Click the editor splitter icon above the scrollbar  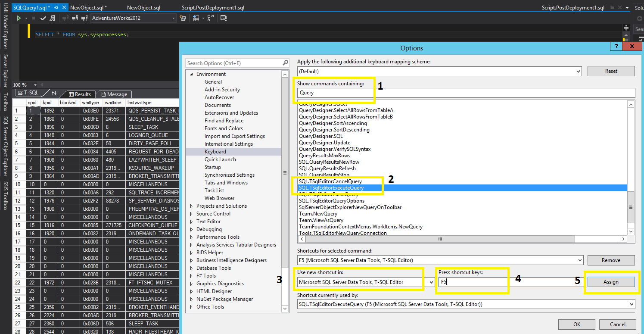click(626, 27)
